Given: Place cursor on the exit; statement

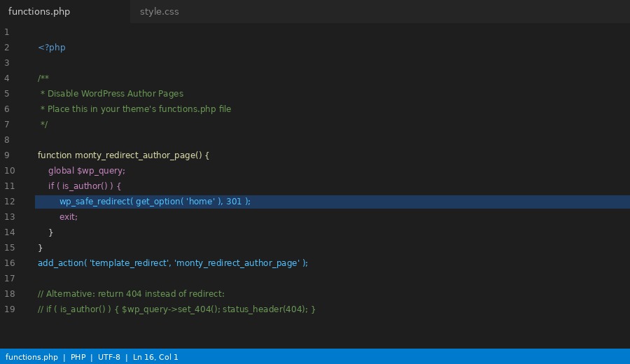Looking at the screenshot, I should click(69, 217).
